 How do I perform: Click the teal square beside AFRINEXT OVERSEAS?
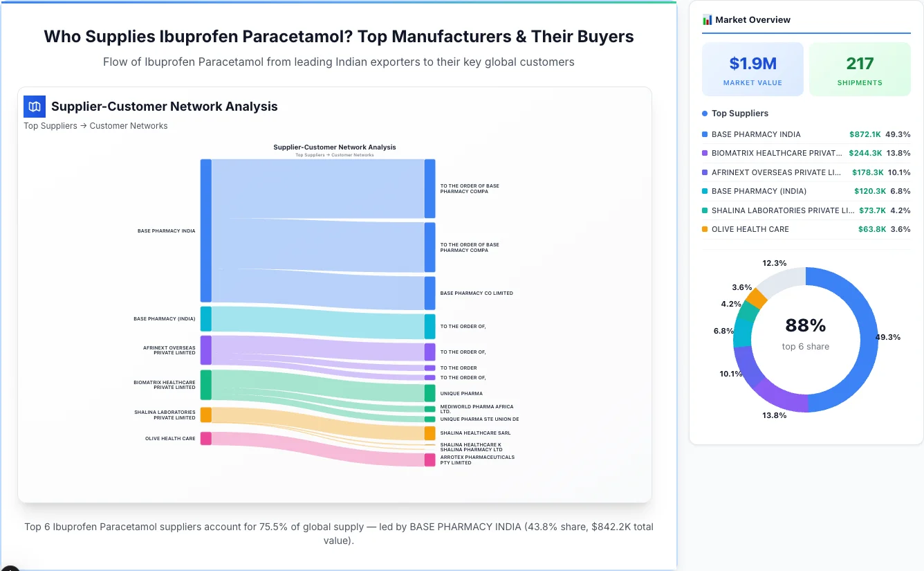point(705,172)
